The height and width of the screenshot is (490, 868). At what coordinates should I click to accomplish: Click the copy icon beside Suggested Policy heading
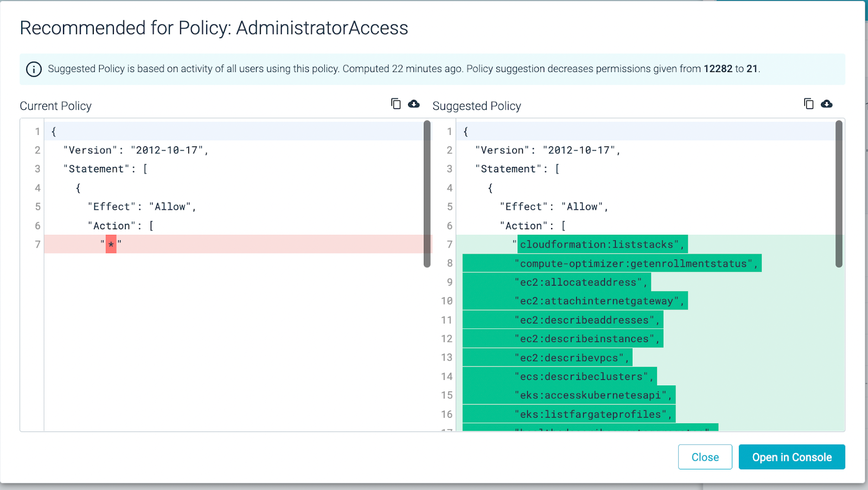tap(808, 104)
